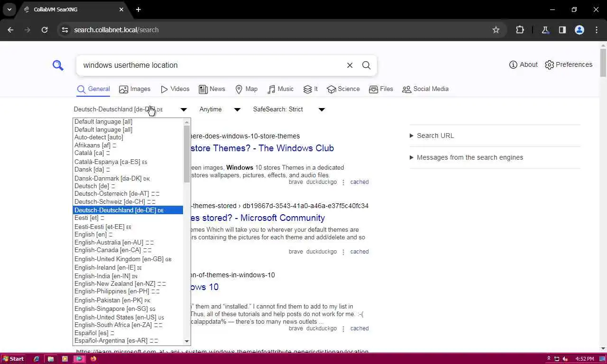Open Chrome Labs flask icon
Image resolution: width=607 pixels, height=364 pixels.
(x=545, y=30)
